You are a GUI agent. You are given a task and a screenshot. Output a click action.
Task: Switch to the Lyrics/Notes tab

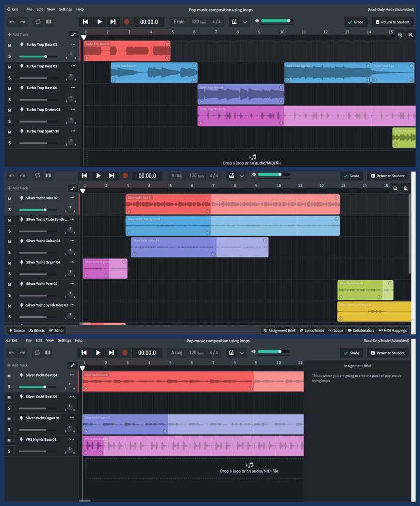point(312,330)
